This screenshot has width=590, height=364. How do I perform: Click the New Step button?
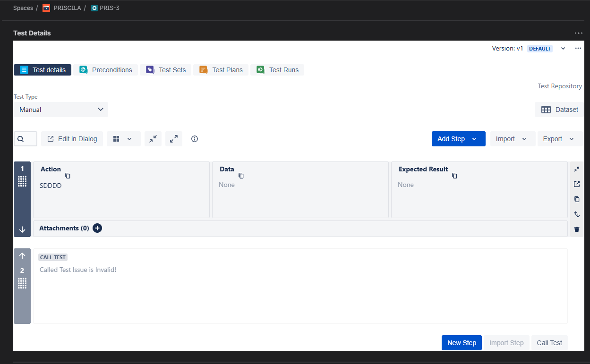[x=462, y=343]
